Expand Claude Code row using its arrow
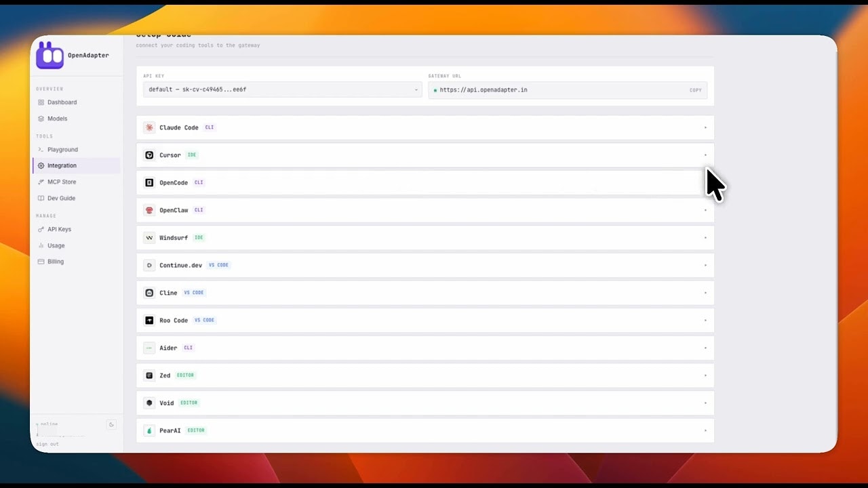Screen dimensions: 868x488 [x=705, y=127]
